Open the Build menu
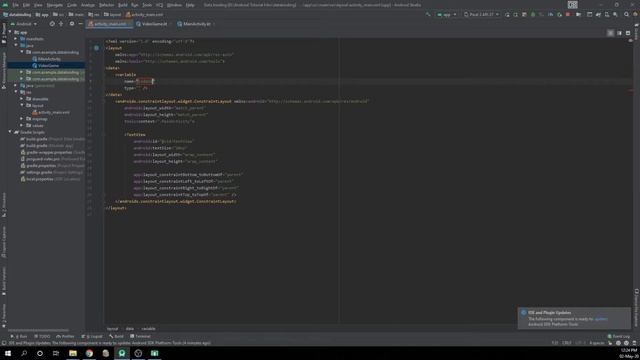Image resolution: width=640 pixels, height=360 pixels. (x=122, y=5)
